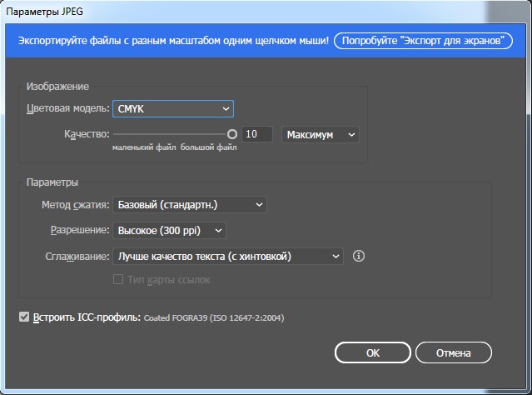Viewport: 532px width, 395px height.
Task: Click the OK button
Action: [x=372, y=352]
